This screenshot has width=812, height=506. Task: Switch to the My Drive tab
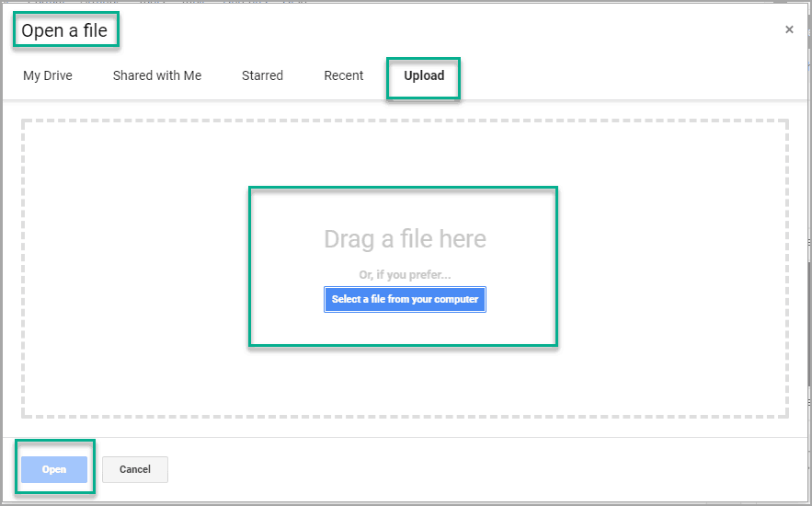click(48, 75)
